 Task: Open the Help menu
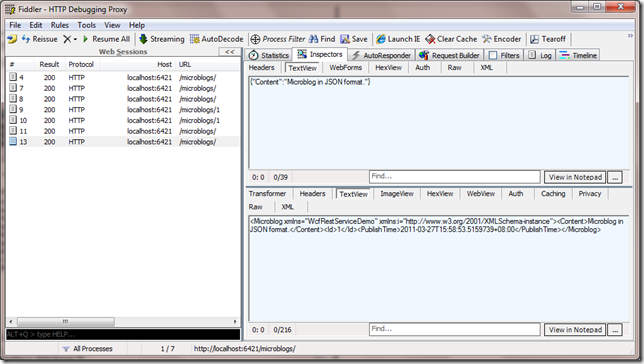tap(137, 25)
